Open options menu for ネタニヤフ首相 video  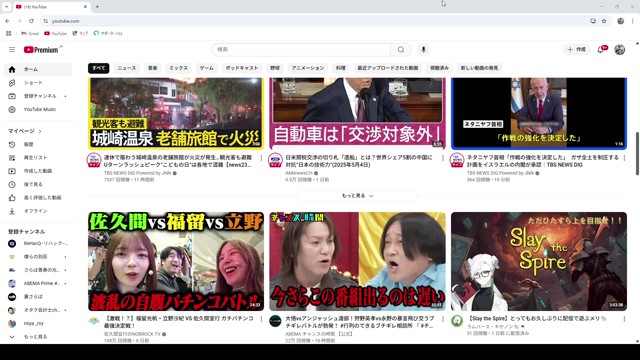(624, 158)
